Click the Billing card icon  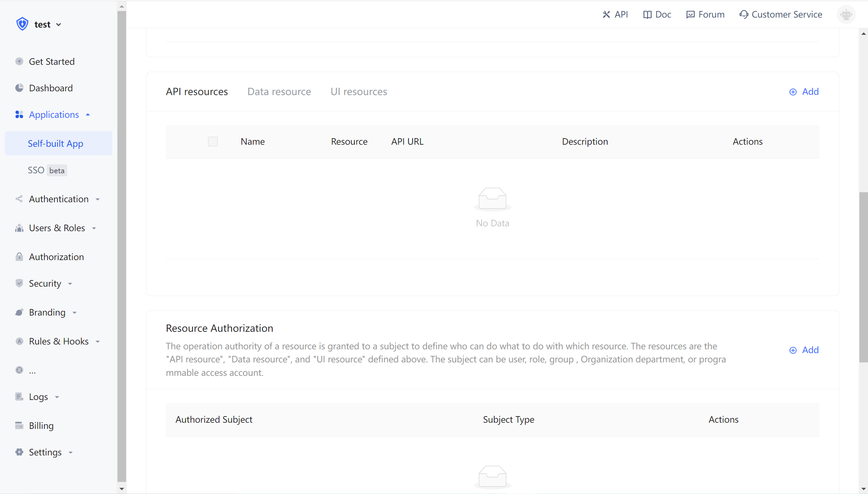[x=19, y=425]
